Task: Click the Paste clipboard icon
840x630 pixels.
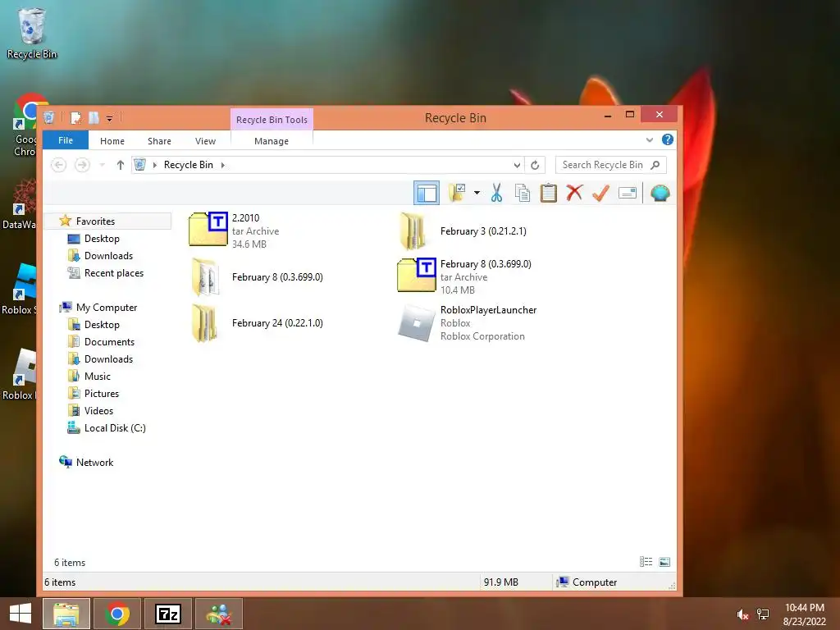Action: 549,193
